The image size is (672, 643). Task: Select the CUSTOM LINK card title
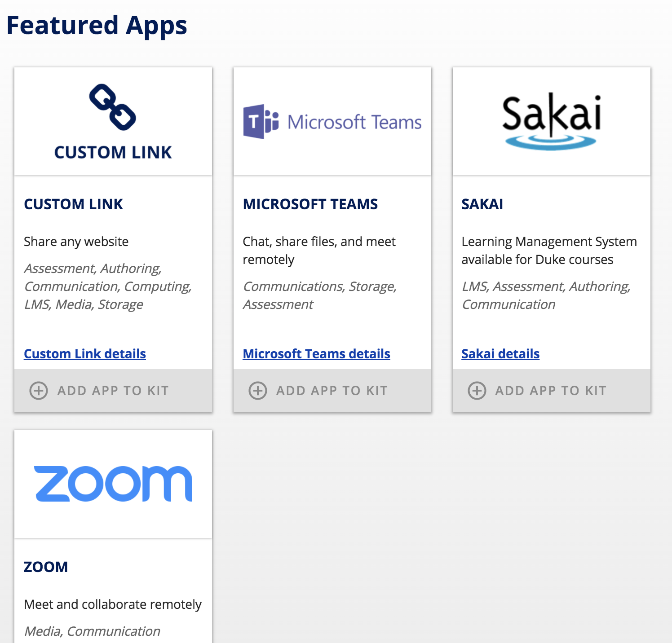(73, 204)
